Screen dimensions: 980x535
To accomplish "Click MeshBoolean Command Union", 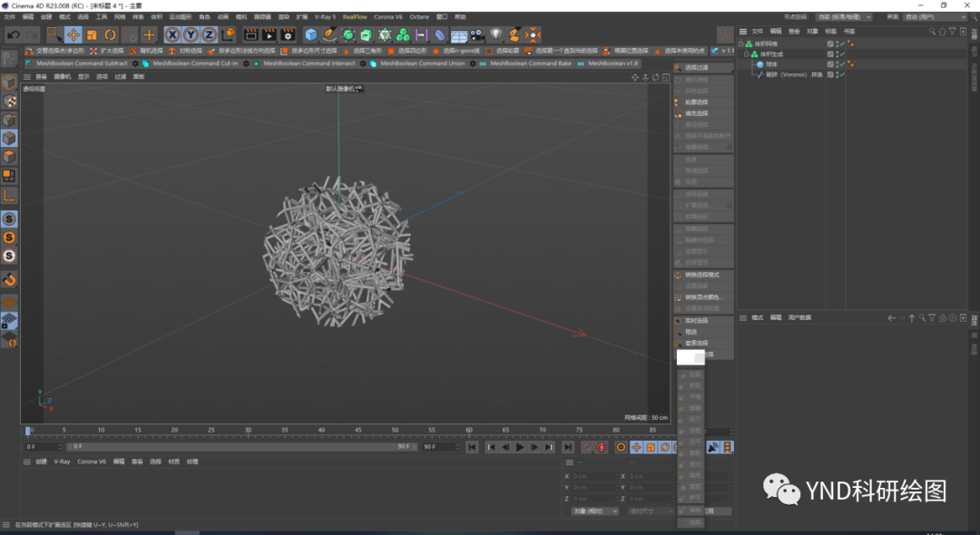I will pos(423,63).
